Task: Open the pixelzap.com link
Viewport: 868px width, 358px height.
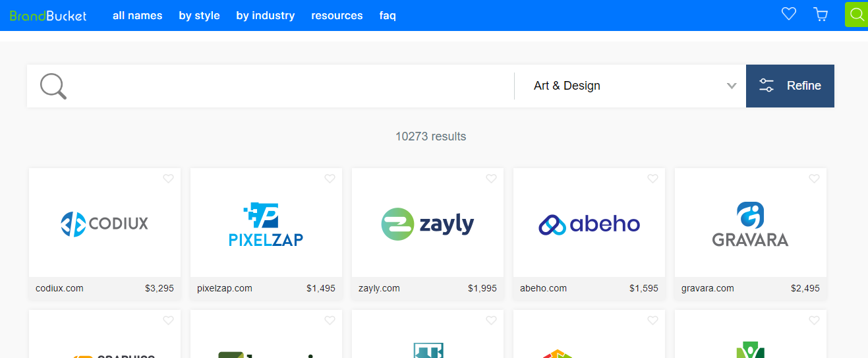Action: [225, 288]
